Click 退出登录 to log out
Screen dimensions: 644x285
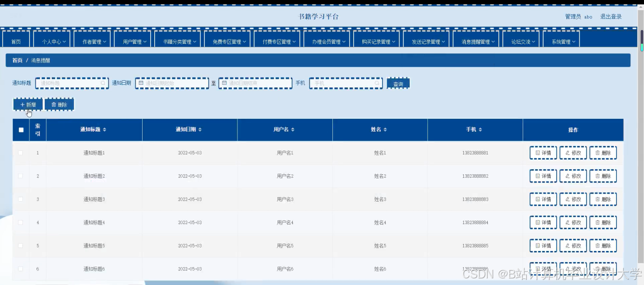(x=611, y=17)
